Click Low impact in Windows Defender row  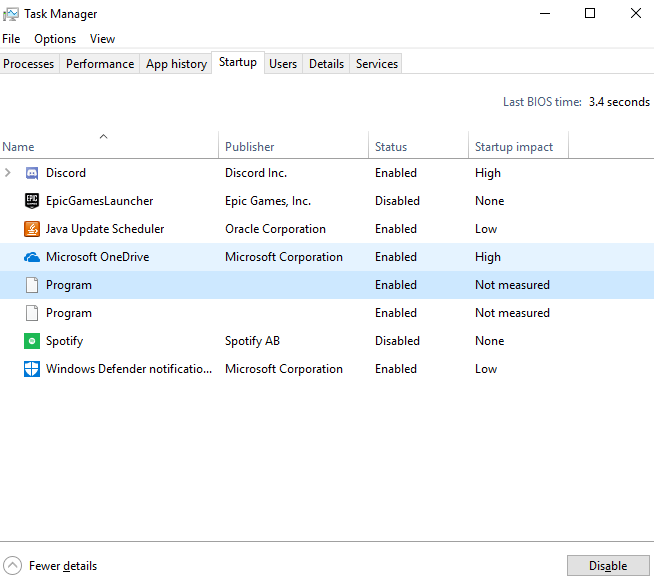click(x=486, y=369)
